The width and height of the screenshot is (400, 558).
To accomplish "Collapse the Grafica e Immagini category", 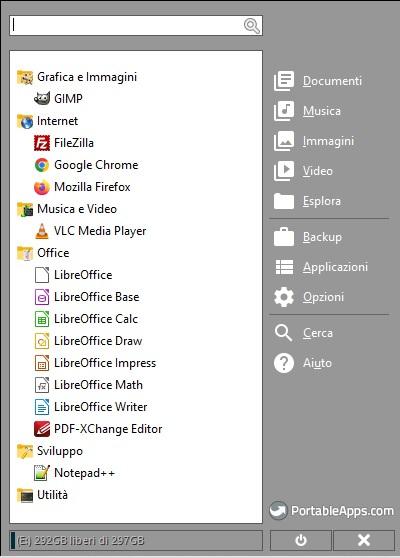I will [x=77, y=77].
